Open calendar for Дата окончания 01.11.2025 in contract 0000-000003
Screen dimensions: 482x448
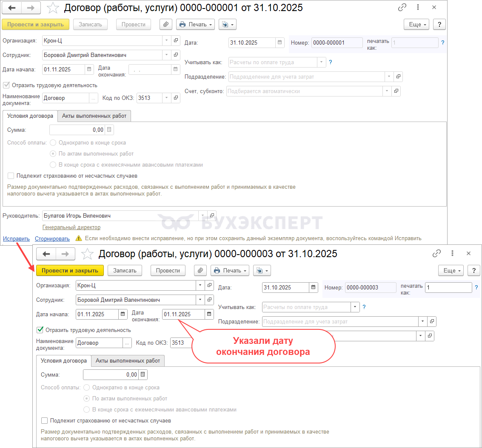(209, 314)
